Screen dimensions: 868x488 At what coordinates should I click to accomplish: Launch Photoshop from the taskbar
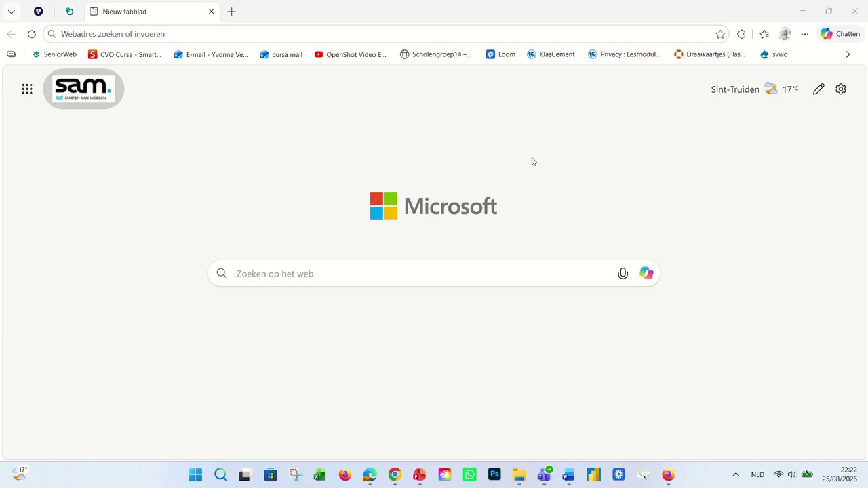[494, 474]
